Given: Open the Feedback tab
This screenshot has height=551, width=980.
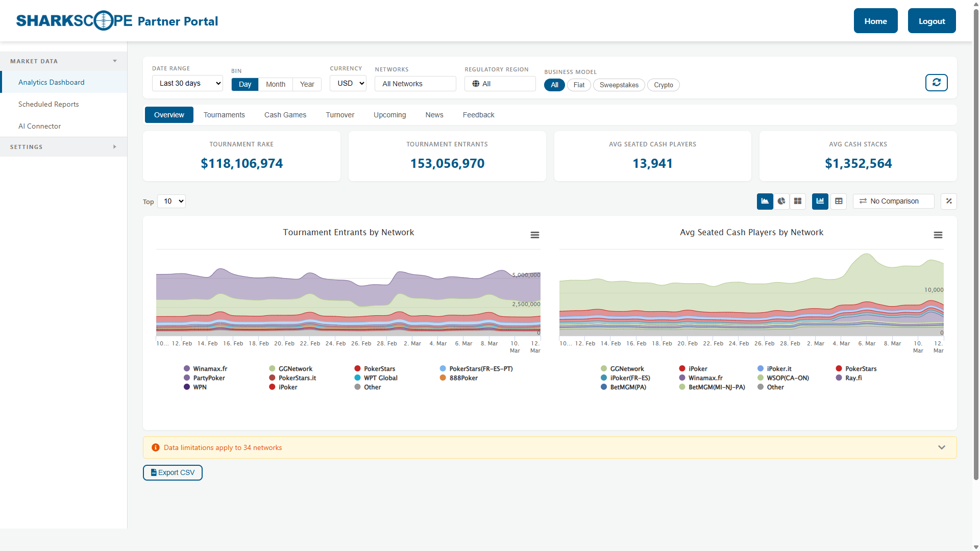Looking at the screenshot, I should click(x=478, y=115).
